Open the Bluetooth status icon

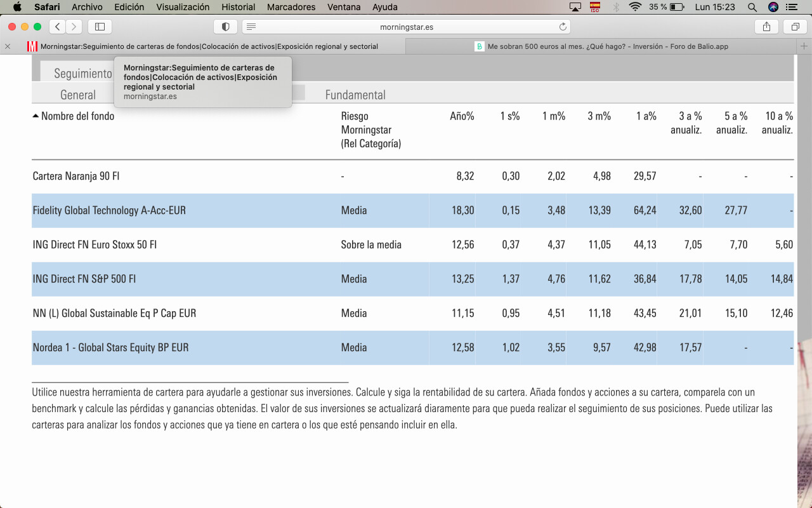pos(615,7)
